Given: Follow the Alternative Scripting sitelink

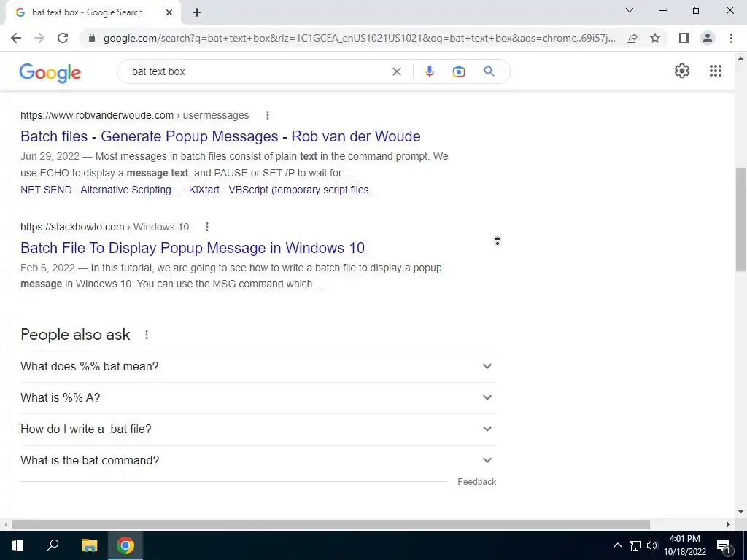Looking at the screenshot, I should tap(130, 190).
